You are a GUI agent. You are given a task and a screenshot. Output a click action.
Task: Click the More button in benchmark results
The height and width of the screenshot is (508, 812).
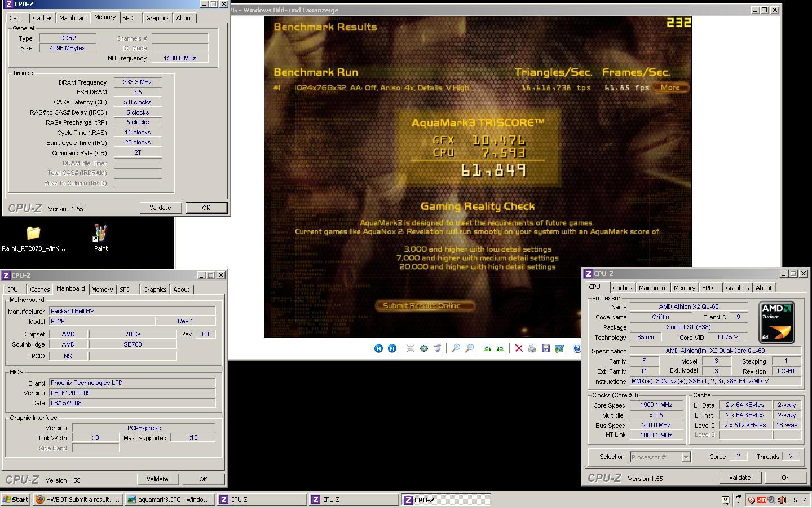670,87
